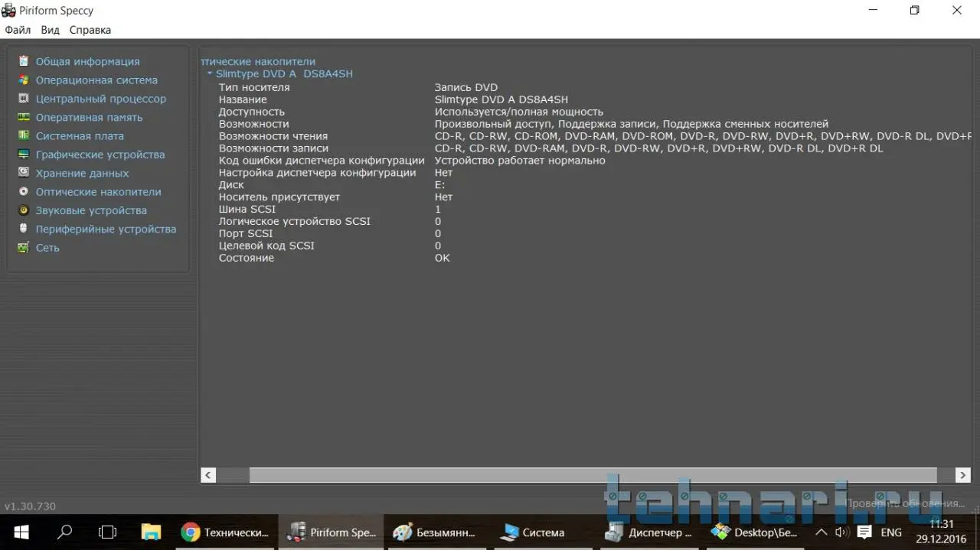Show hidden tray icons chevron
Image resolution: width=980 pixels, height=550 pixels.
821,532
